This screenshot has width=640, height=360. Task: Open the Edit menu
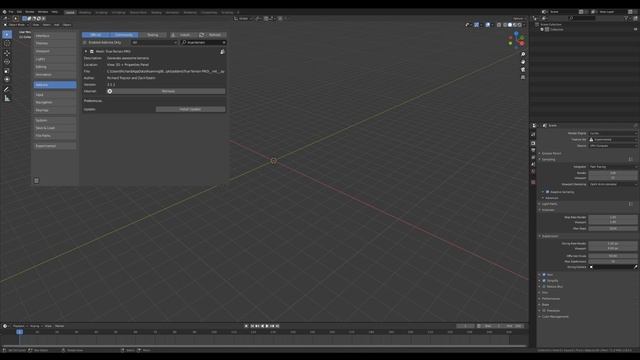19,12
